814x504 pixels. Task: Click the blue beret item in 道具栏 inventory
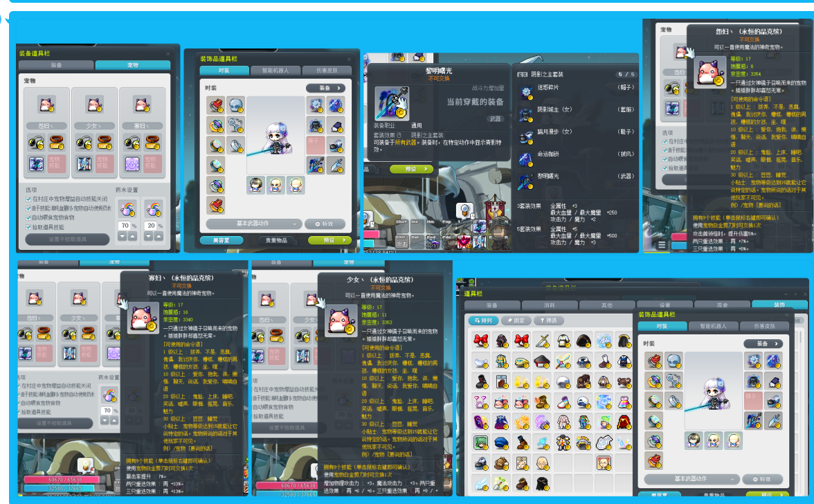pyautogui.click(x=501, y=442)
